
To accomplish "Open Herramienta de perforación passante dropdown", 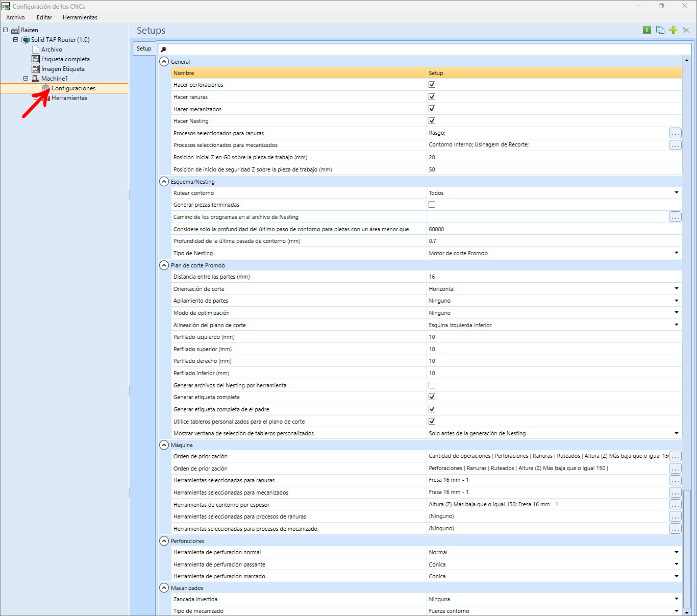I will 677,564.
